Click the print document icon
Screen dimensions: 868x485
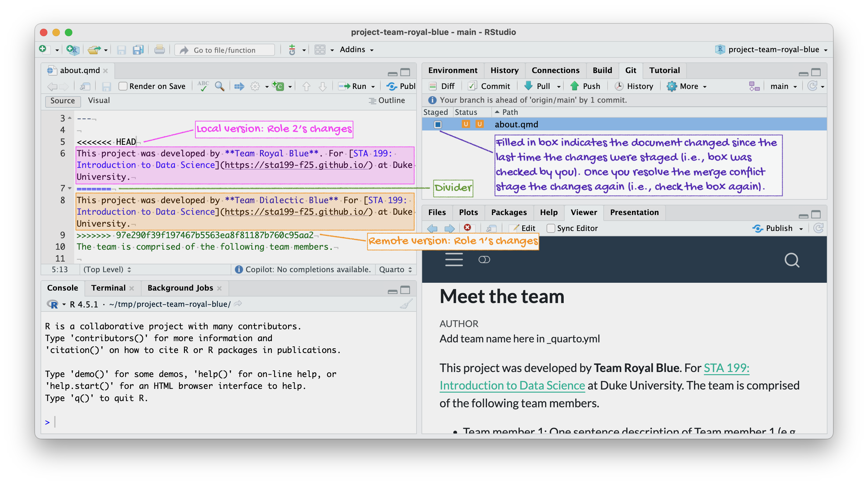pyautogui.click(x=159, y=50)
